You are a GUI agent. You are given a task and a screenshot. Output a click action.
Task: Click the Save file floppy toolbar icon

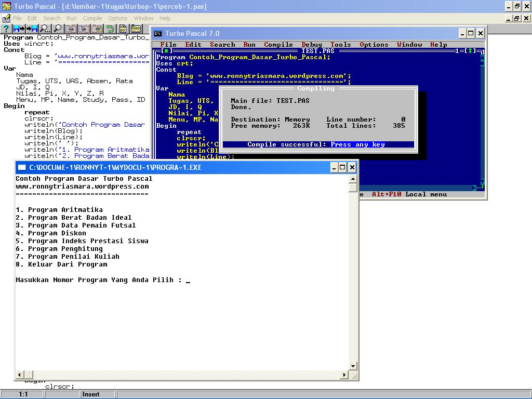tap(32, 29)
